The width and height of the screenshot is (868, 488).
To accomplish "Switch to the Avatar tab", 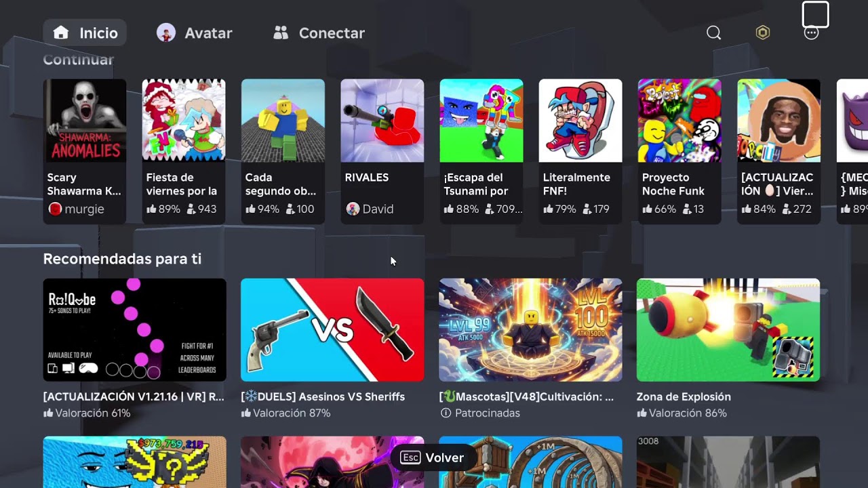I will point(194,33).
